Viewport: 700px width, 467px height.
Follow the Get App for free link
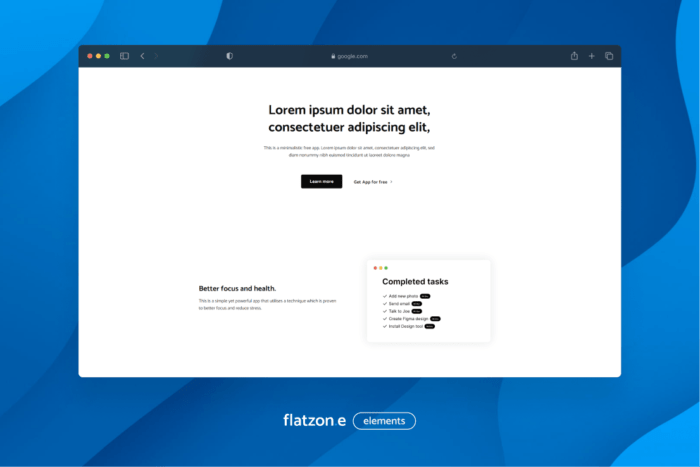372,182
